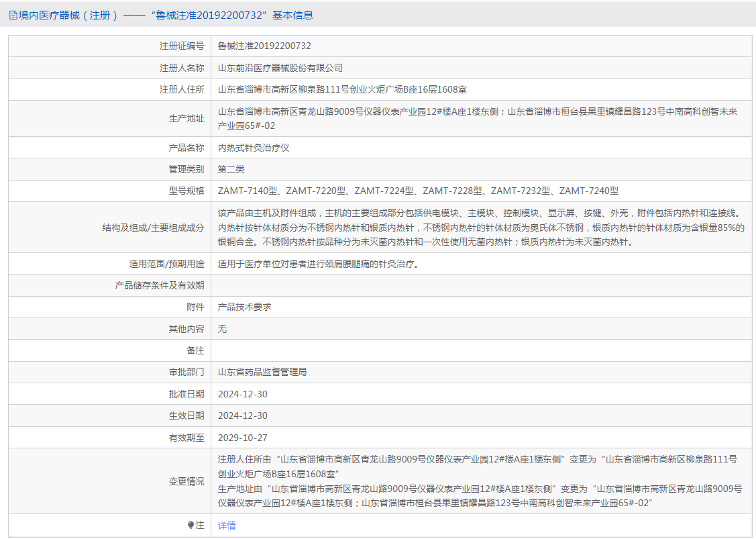The image size is (756, 539).
Task: Click the 注册证编号 label
Action: [182, 46]
